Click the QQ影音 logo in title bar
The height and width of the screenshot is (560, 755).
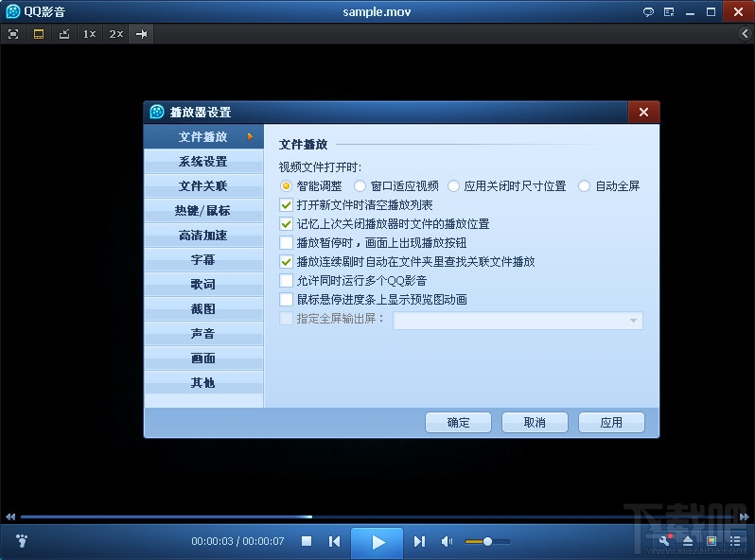[13, 11]
